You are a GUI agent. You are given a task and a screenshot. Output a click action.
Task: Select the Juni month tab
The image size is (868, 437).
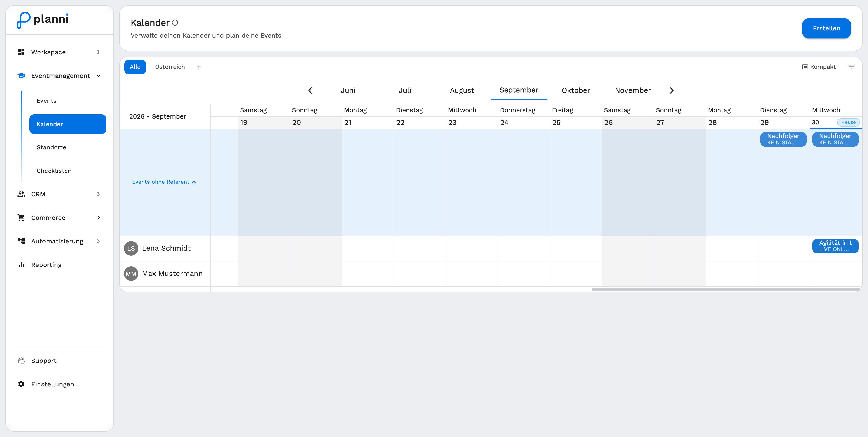[348, 90]
